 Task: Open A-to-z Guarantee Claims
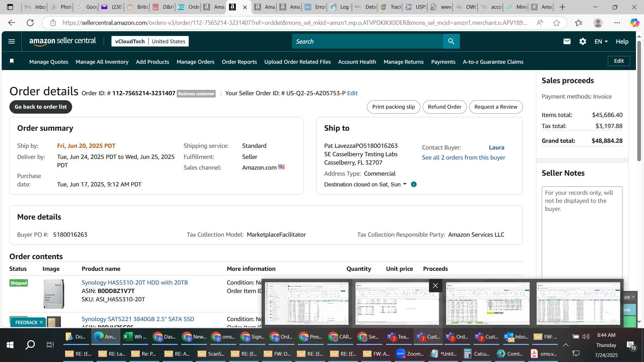(493, 62)
